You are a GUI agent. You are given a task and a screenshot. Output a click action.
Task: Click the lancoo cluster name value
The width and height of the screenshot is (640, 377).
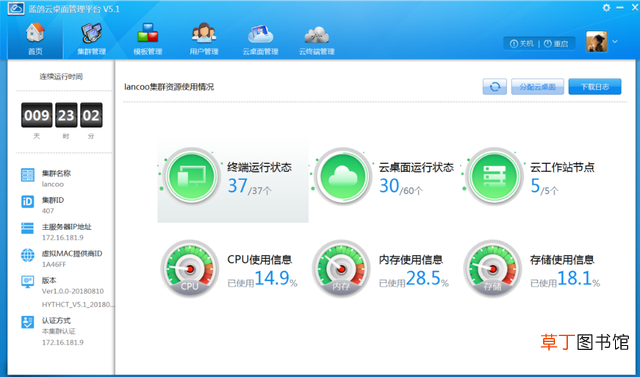(53, 184)
